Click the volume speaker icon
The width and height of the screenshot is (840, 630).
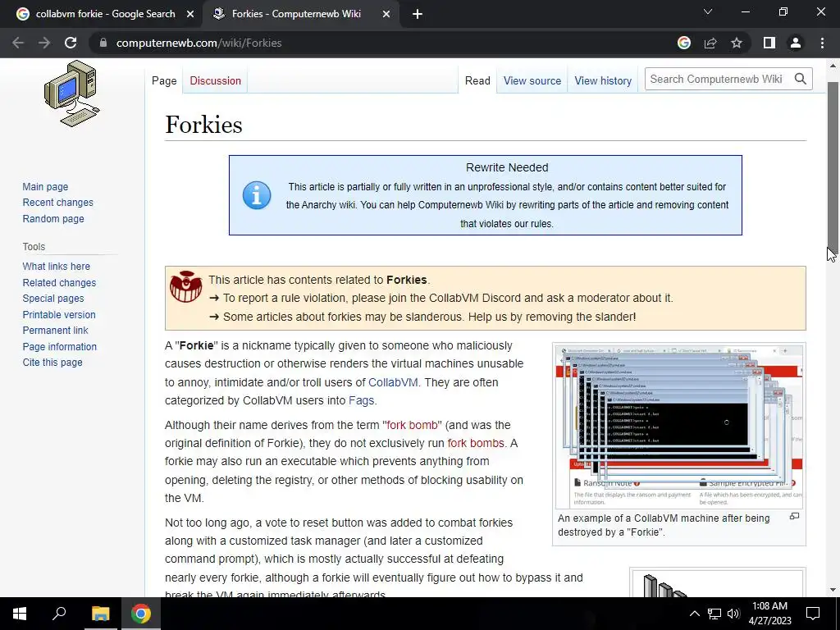733,614
